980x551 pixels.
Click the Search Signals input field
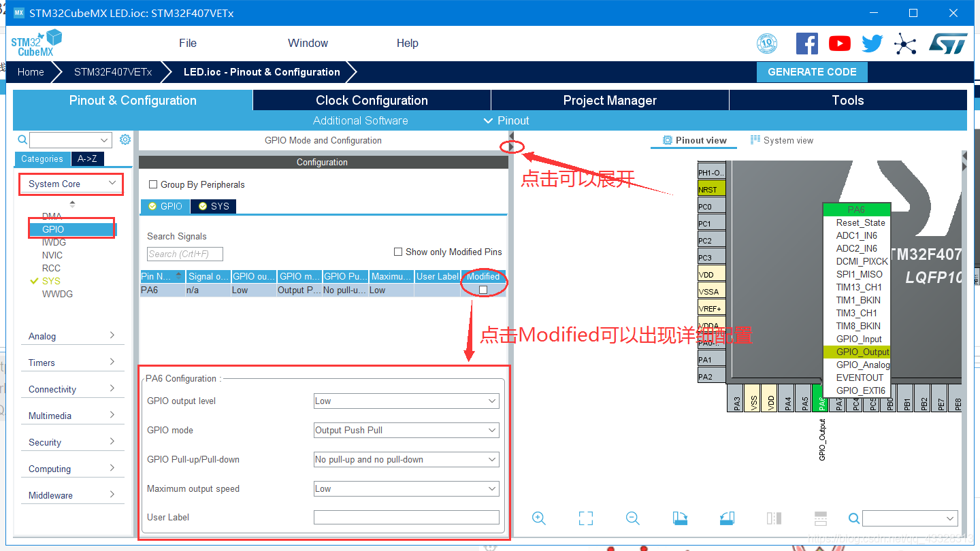[x=185, y=254]
